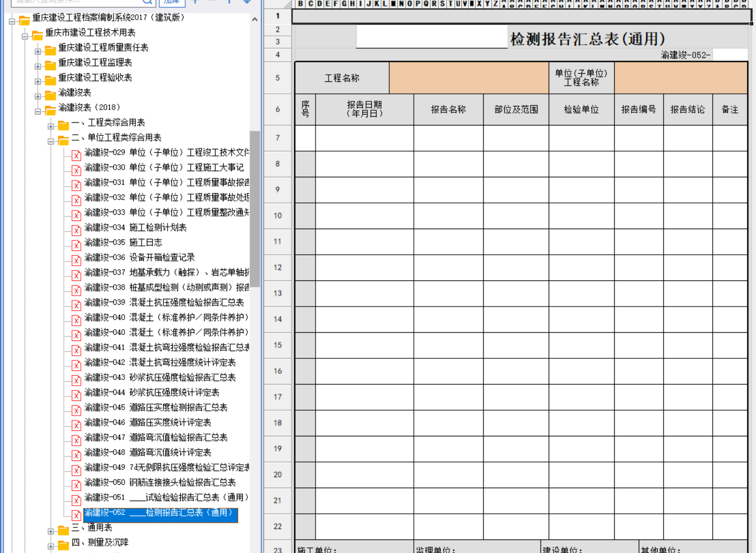Image resolution: width=756 pixels, height=553 pixels.
Task: Click the folder icon next to 三、通用表
Action: click(x=63, y=530)
